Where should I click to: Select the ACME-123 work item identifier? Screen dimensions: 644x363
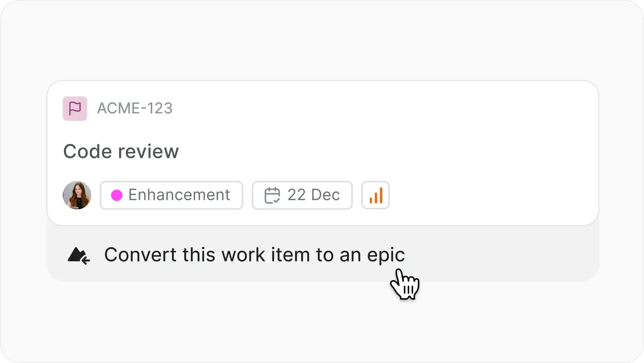click(135, 108)
